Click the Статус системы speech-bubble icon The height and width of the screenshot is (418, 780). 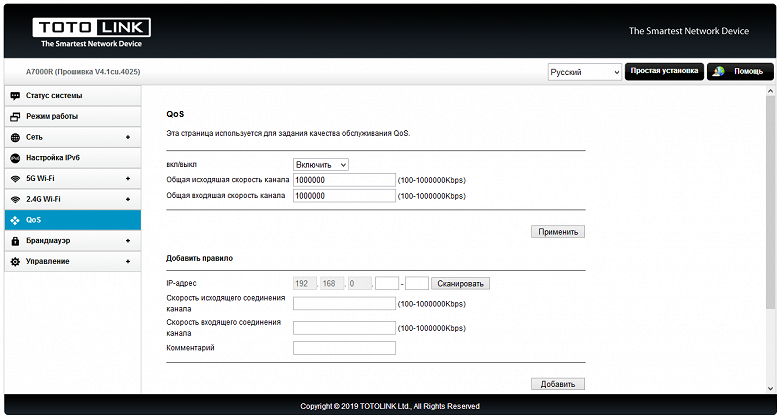click(x=15, y=96)
